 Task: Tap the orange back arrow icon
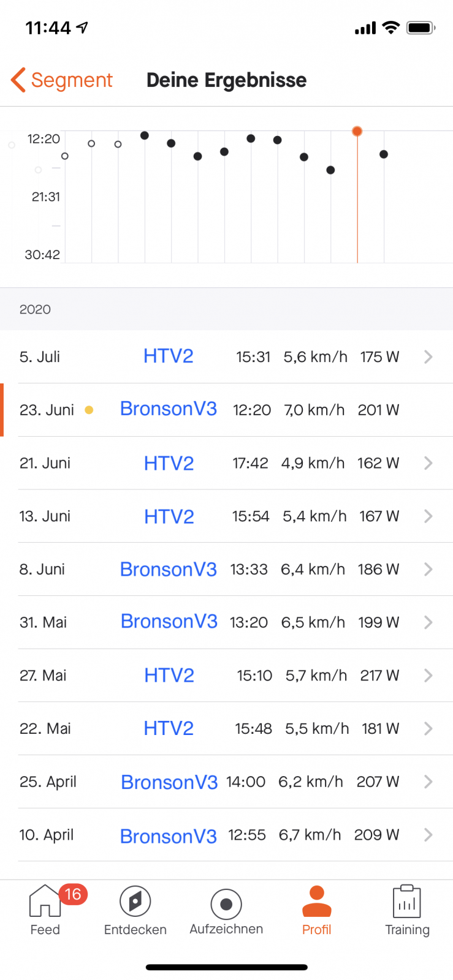[x=18, y=80]
